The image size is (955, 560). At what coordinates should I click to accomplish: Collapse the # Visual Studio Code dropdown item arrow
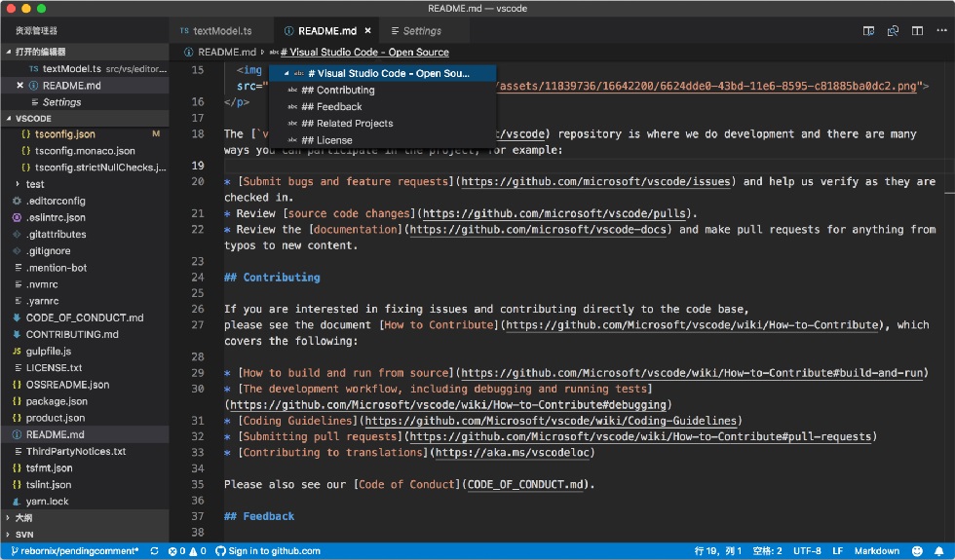(286, 73)
